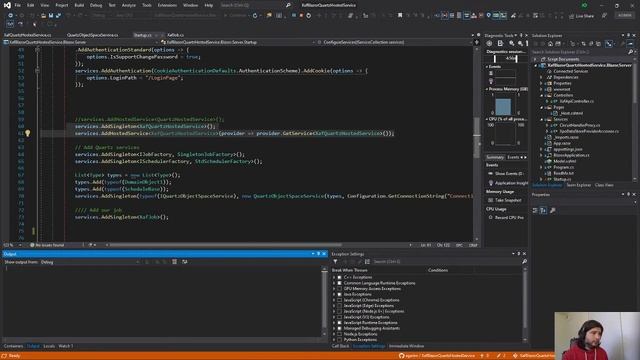Toggle JavaScript (Edge) Exceptions checkbox
This screenshot has height=360, width=640.
tap(340, 306)
